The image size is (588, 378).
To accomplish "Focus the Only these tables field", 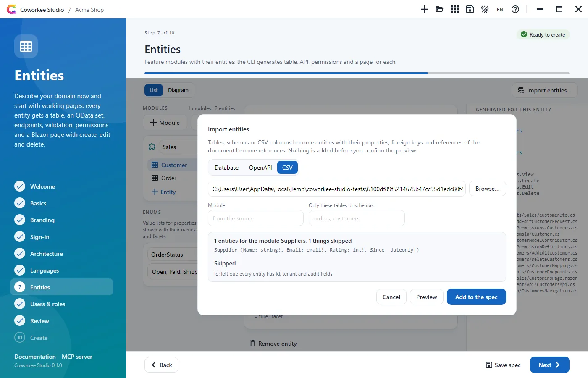I will (x=357, y=218).
